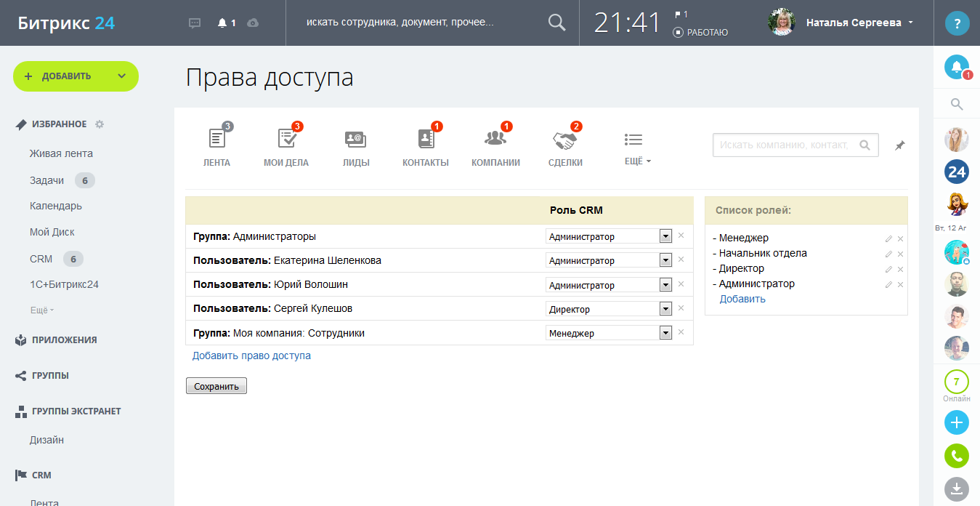Change Сергей Кулешов role via dropdown
980x506 pixels.
tap(664, 308)
